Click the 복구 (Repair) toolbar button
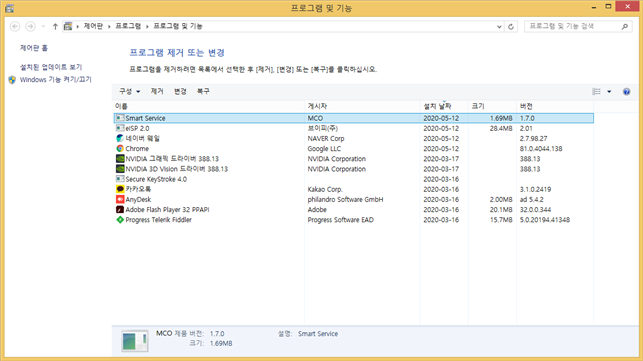 (x=203, y=91)
